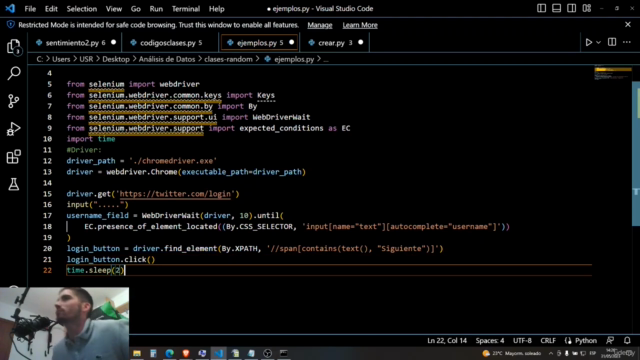
Task: Open the editor More Actions ellipsis
Action: click(x=627, y=42)
